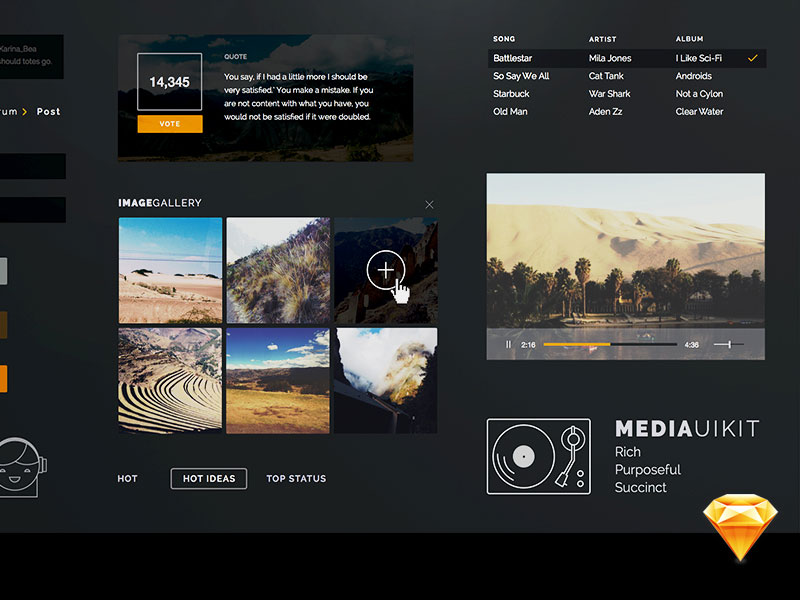Image resolution: width=800 pixels, height=600 pixels.
Task: Pick the solid orange color swatch
Action: (3, 379)
